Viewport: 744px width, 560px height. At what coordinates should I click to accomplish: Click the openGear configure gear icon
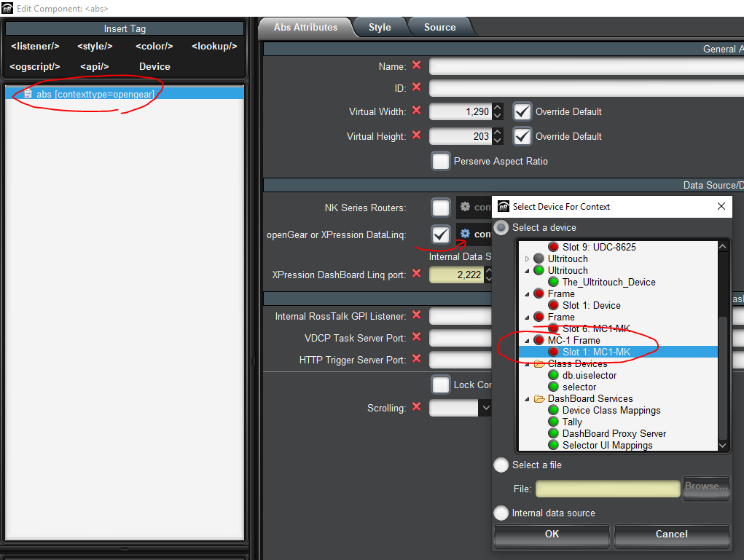[x=466, y=234]
